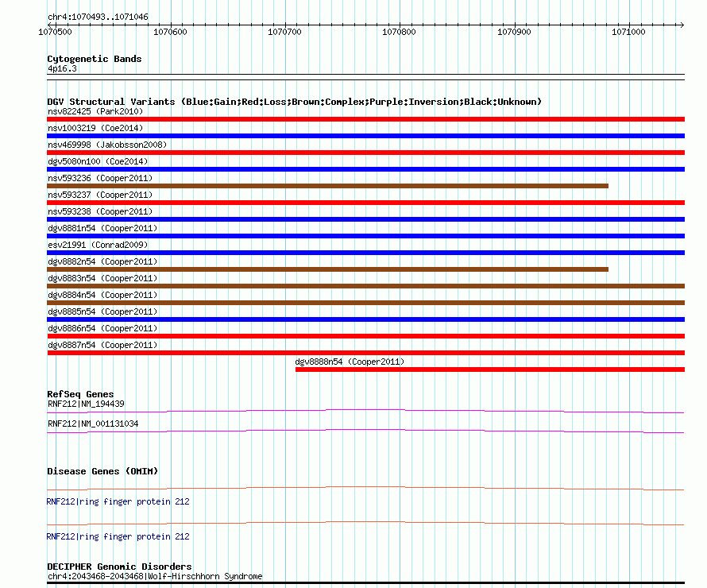707x588 pixels.
Task: Click the Cytogenetic Bands track title
Action: click(x=95, y=59)
